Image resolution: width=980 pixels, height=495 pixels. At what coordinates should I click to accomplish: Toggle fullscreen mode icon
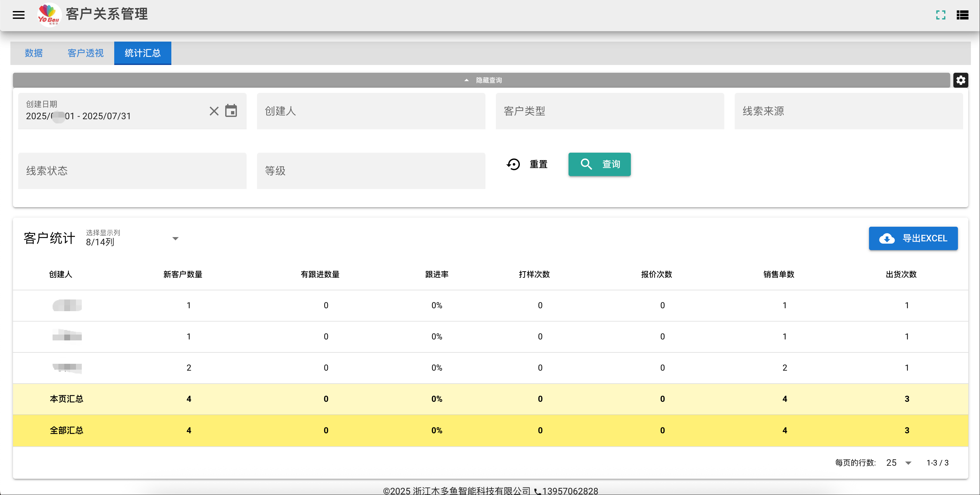click(940, 15)
